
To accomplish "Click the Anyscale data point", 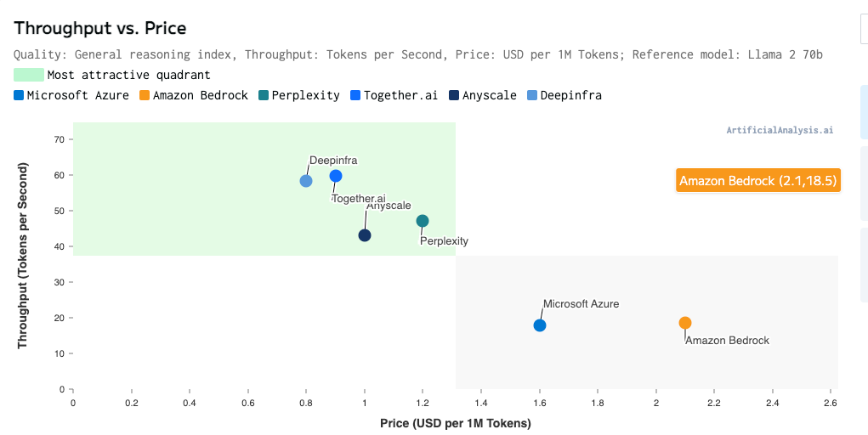I will tap(365, 235).
